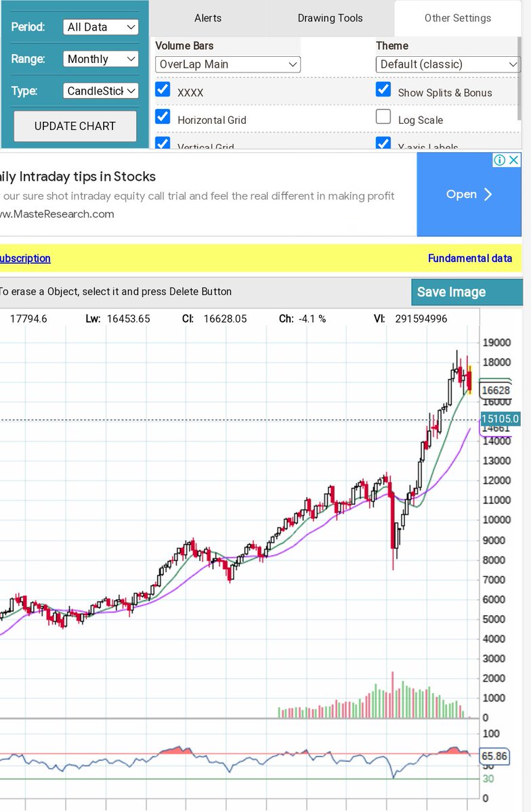Open the Intraday tips in Stocks ad headline
Viewport: 531px width, 812px height.
[78, 177]
